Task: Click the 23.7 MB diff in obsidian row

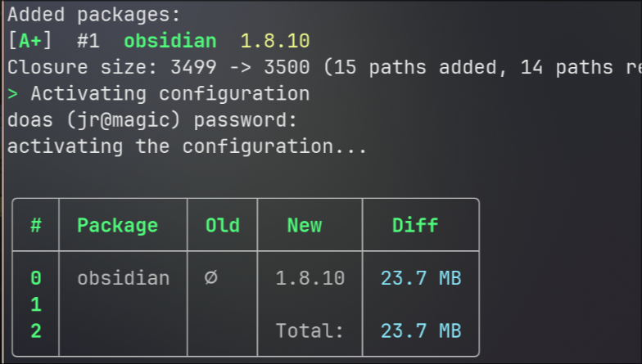Action: [x=421, y=278]
